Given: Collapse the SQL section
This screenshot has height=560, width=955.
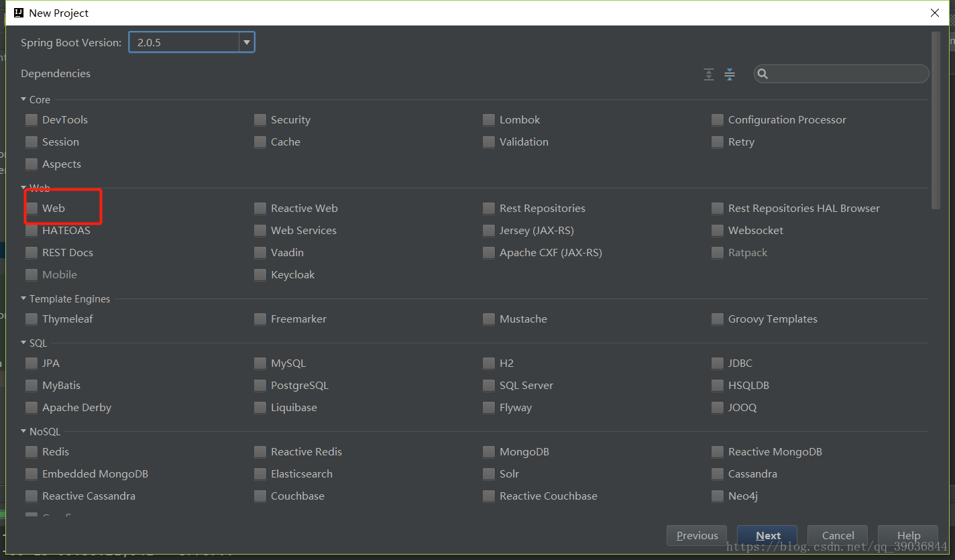Looking at the screenshot, I should 23,343.
